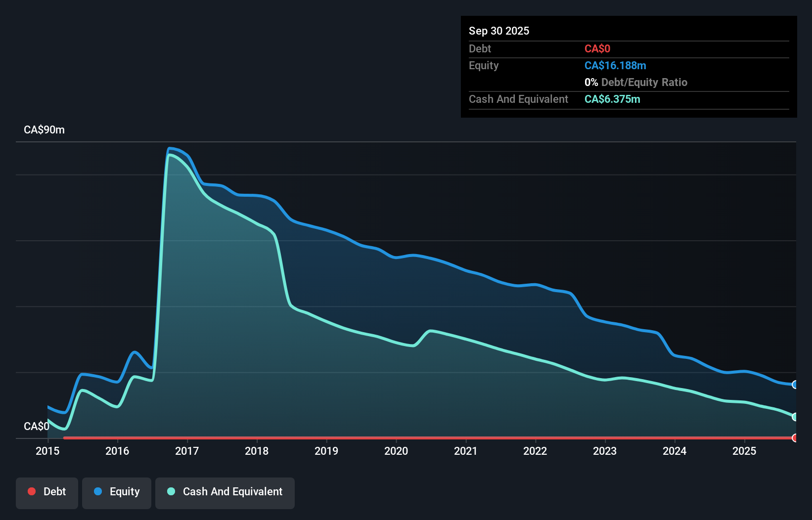Click the CA$6.375m Cash value
The height and width of the screenshot is (520, 812).
tap(612, 99)
